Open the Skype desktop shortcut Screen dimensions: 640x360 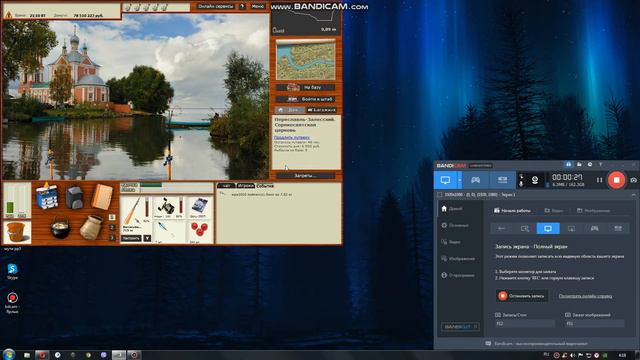[12, 271]
